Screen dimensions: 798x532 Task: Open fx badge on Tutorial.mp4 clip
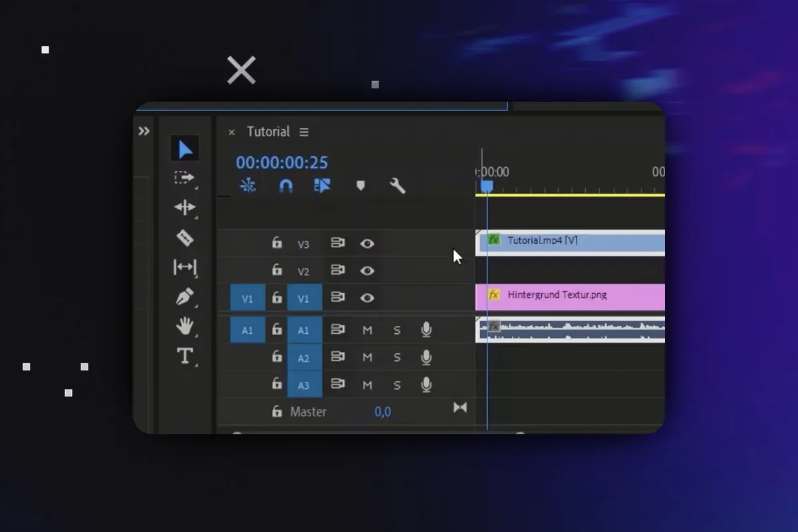493,239
